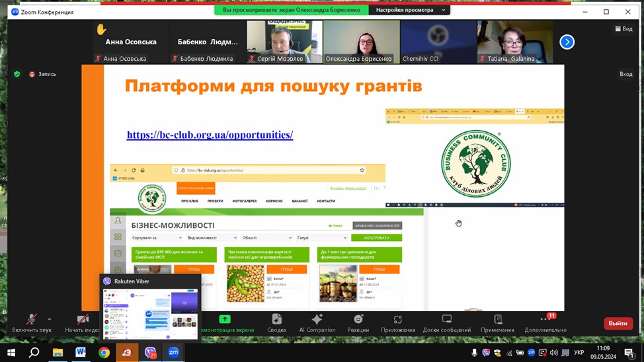Open notification center icon

point(629,353)
